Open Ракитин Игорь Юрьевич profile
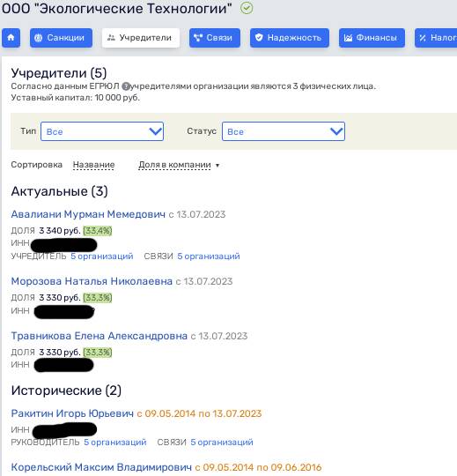Viewport: 457px width, 476px height. click(72, 413)
